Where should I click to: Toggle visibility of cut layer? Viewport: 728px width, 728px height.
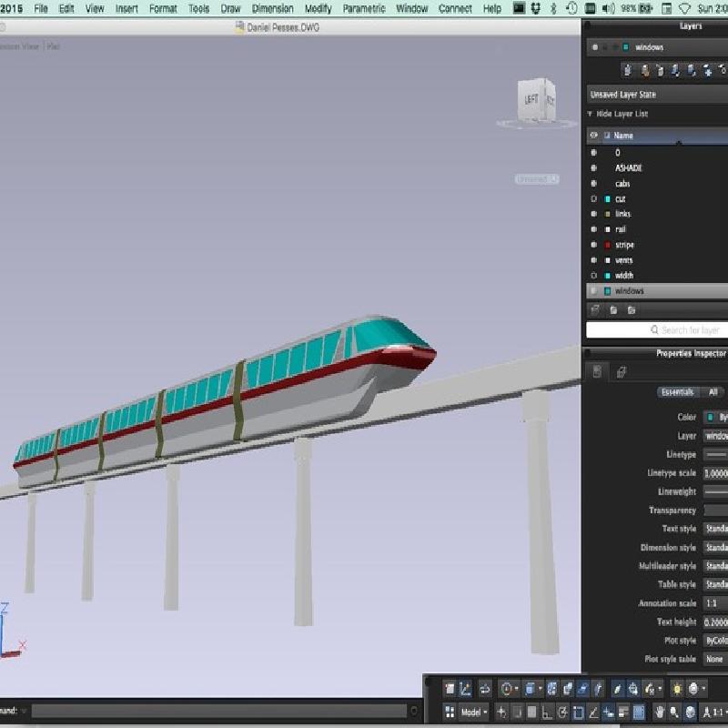click(x=593, y=198)
